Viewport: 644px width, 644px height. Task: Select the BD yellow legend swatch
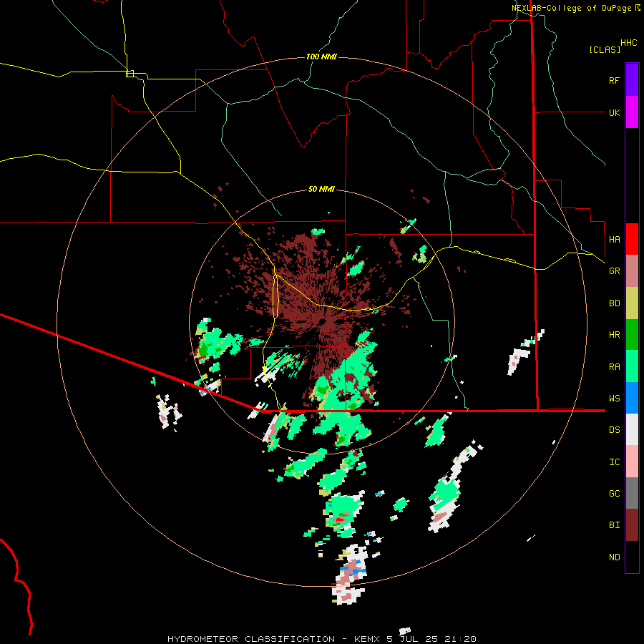coord(632,303)
